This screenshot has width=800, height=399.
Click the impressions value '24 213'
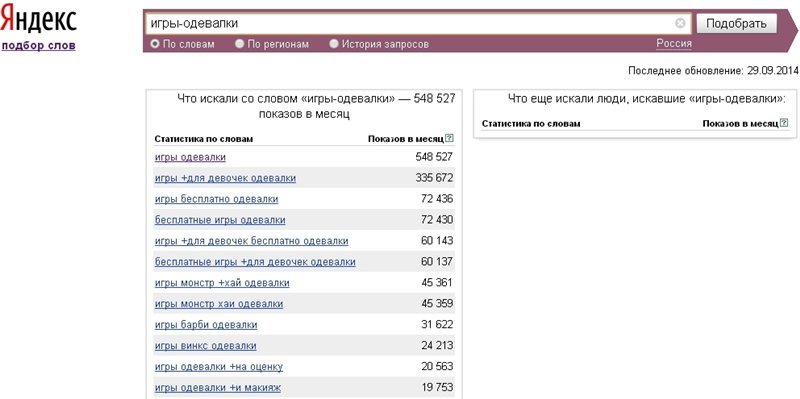437,345
